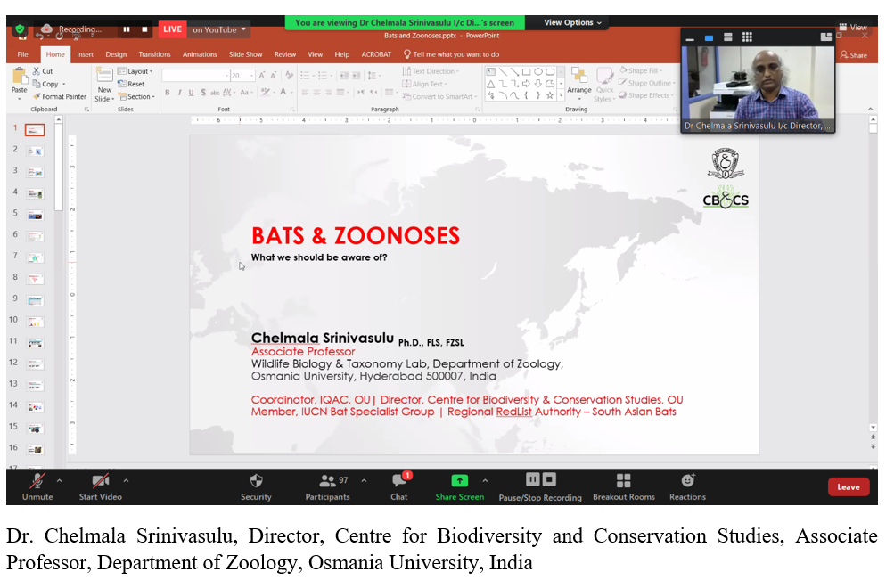
Task: Click the Share button in PowerPoint
Action: (x=853, y=55)
